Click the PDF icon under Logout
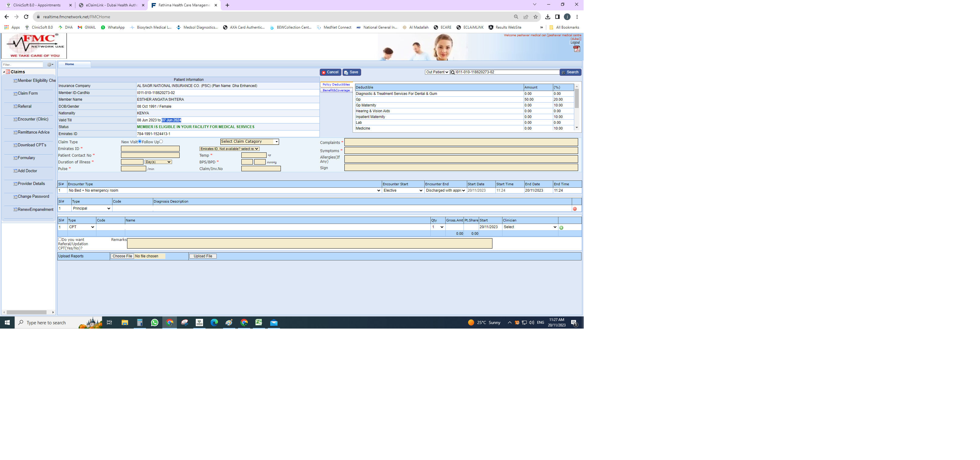Screen dimensions: 980x460 576,49
